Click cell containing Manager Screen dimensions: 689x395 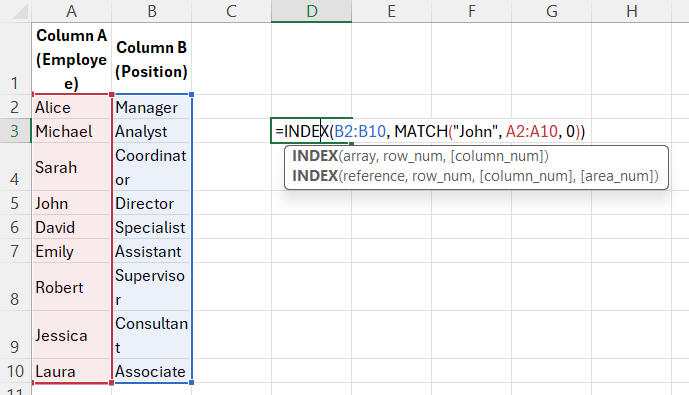pos(152,107)
